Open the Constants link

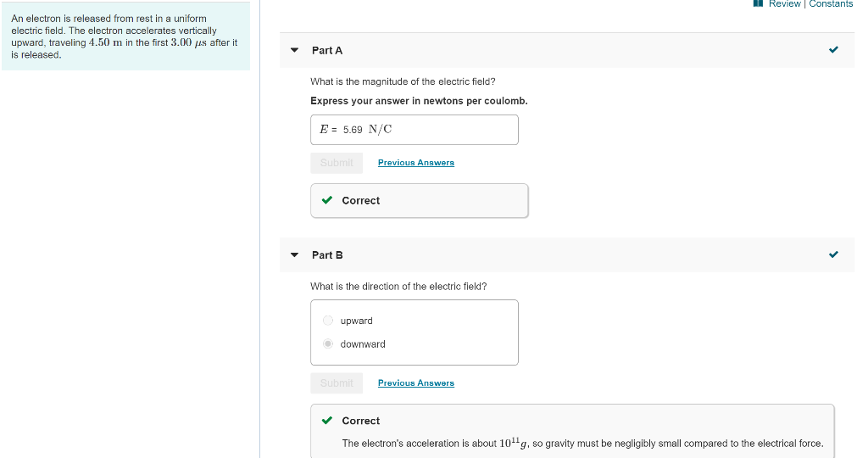(x=831, y=4)
